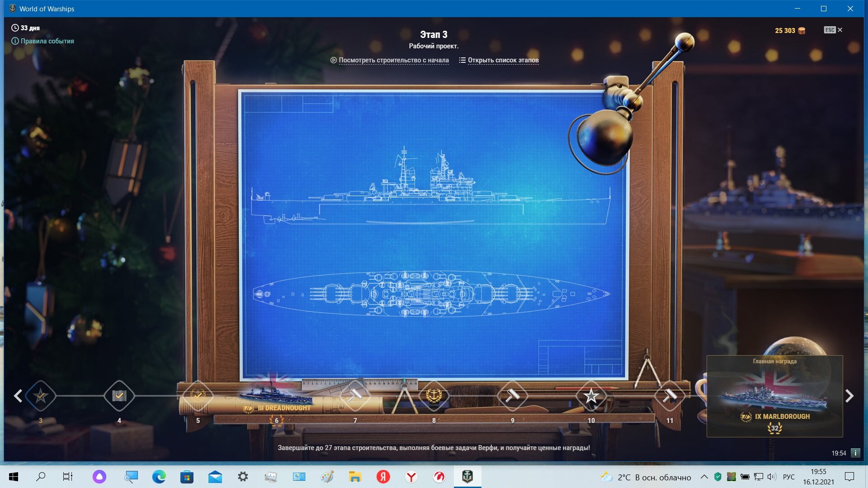Screen dimensions: 868x488
Task: Open Paint palette app from taskbar
Action: pos(327,477)
